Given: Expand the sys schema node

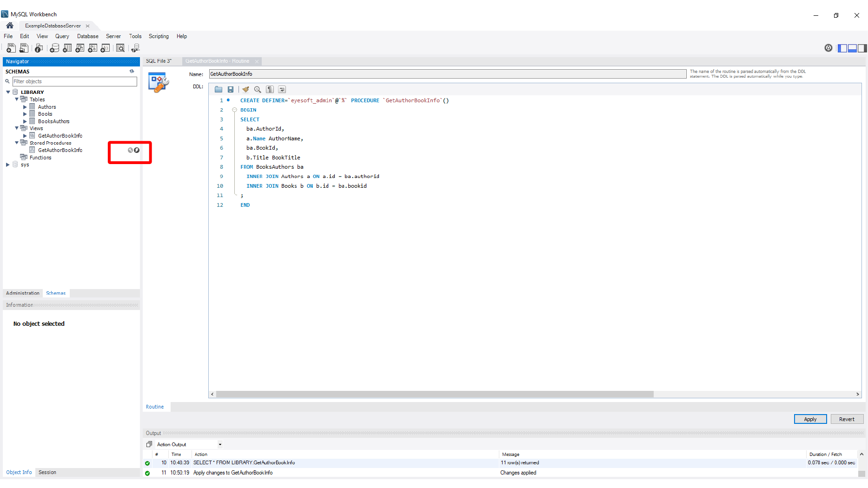Looking at the screenshot, I should pos(8,165).
